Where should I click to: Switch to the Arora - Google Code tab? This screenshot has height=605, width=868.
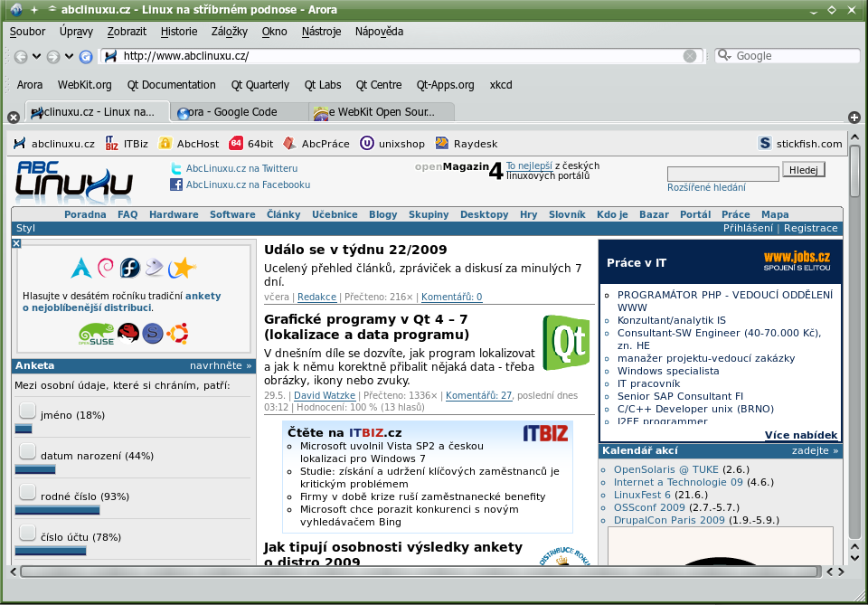239,112
